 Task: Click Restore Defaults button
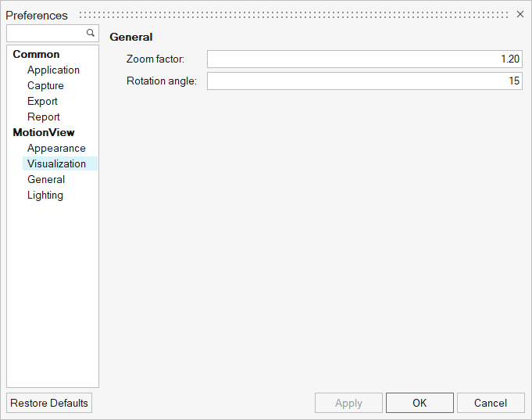point(49,403)
